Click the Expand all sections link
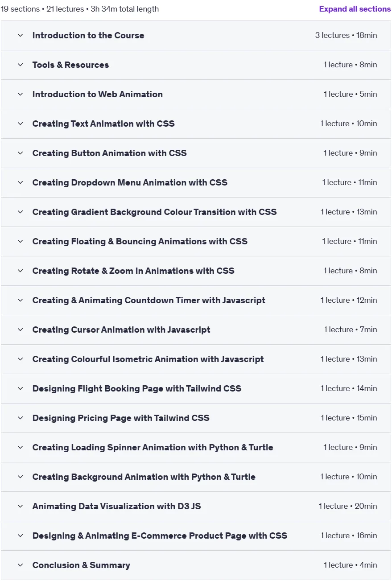This screenshot has width=392, height=581. click(355, 9)
